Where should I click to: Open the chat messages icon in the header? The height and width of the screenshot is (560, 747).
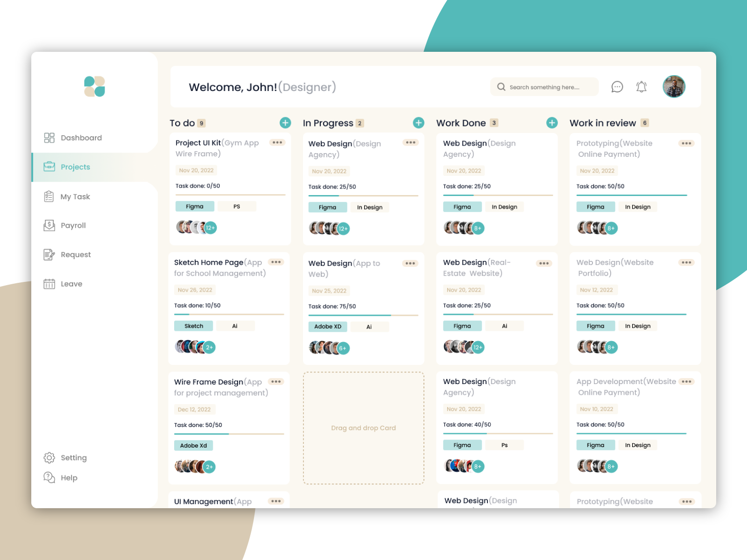coord(617,87)
